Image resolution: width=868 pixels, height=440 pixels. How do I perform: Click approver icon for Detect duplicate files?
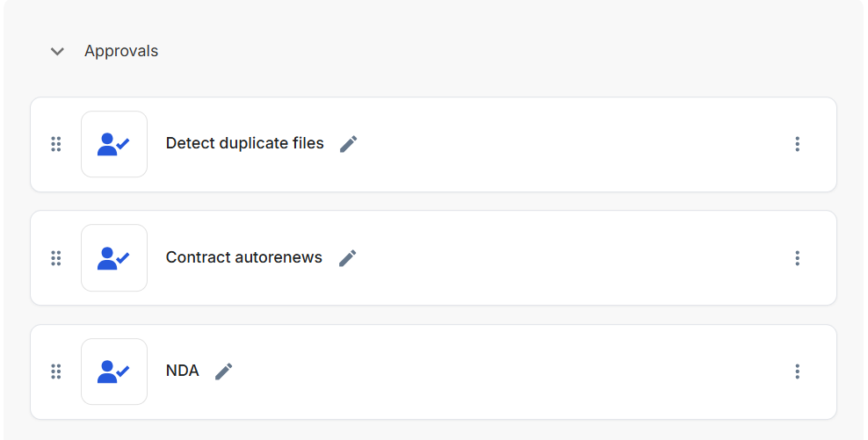point(114,144)
